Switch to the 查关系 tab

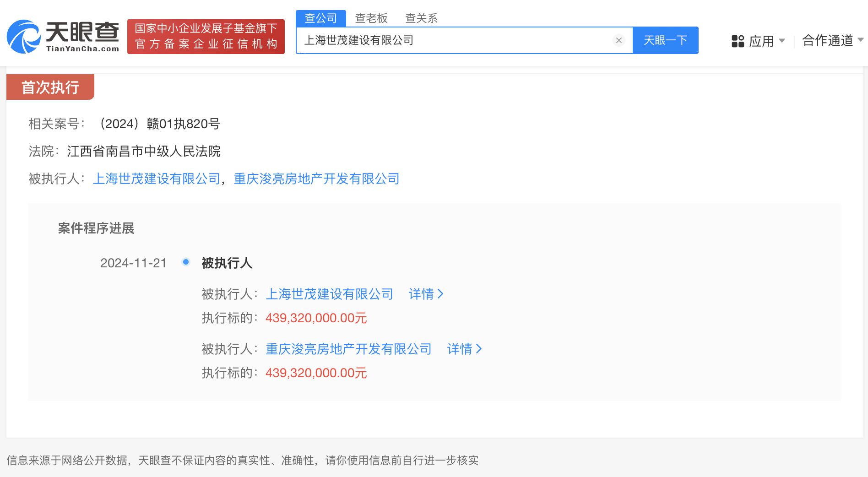coord(422,18)
